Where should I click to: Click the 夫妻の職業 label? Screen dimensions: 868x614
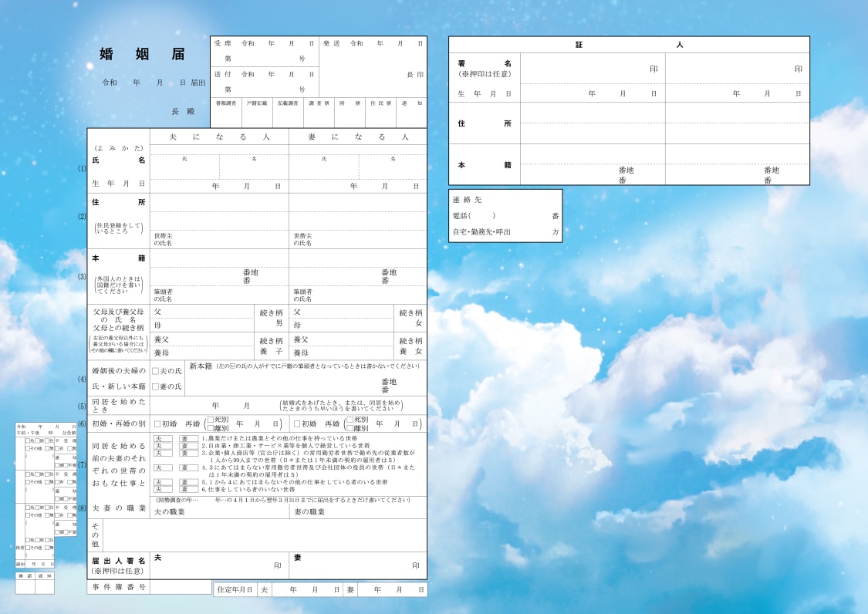(x=119, y=508)
